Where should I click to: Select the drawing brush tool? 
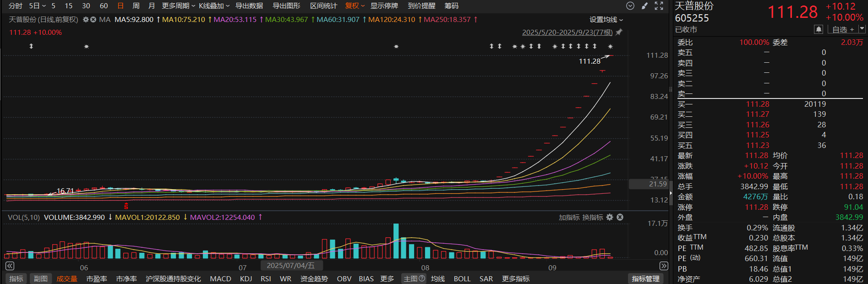pos(644,6)
